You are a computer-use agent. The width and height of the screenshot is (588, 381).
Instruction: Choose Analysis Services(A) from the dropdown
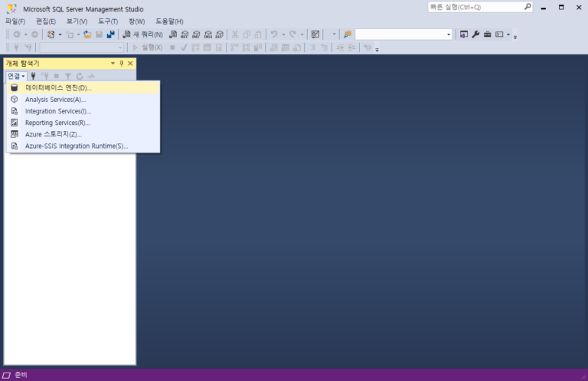(55, 100)
